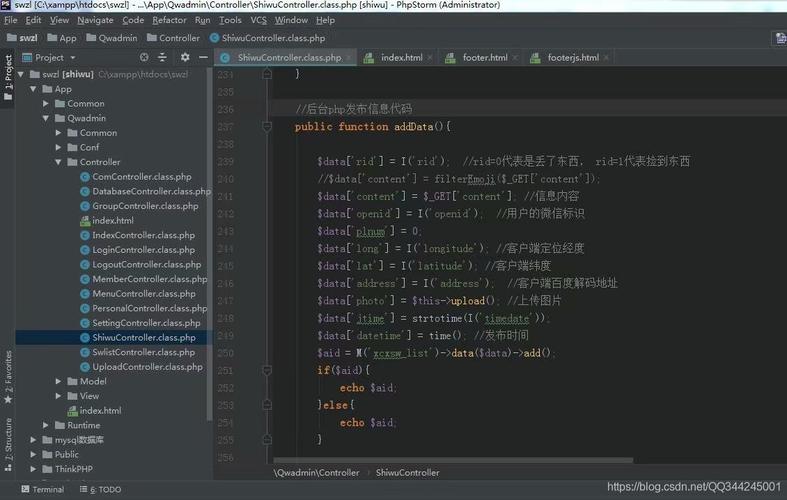Click 'strtotime' in the code

[x=437, y=318]
